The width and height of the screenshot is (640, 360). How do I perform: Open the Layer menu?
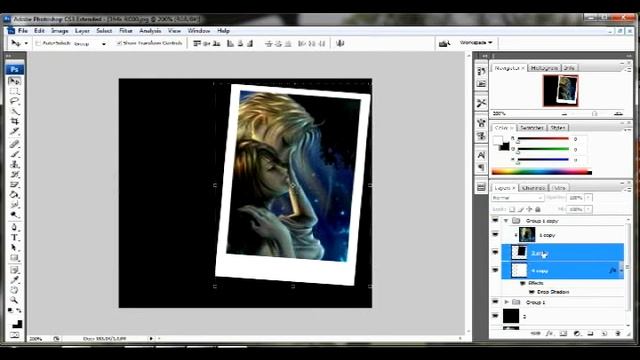click(x=82, y=31)
